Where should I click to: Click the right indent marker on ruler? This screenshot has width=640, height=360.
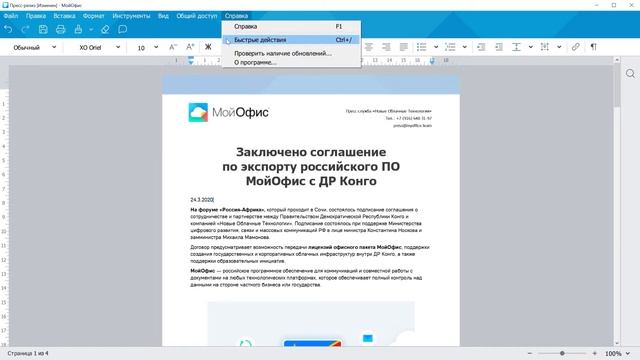coord(432,61)
